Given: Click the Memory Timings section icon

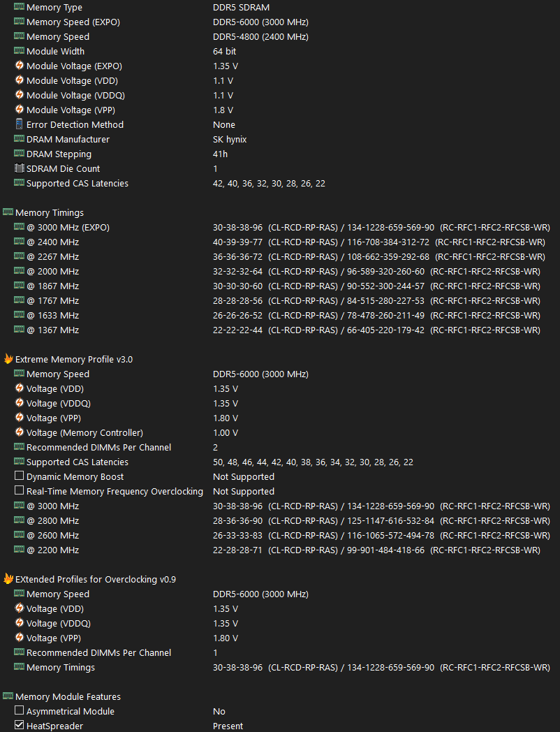Looking at the screenshot, I should coord(8,212).
